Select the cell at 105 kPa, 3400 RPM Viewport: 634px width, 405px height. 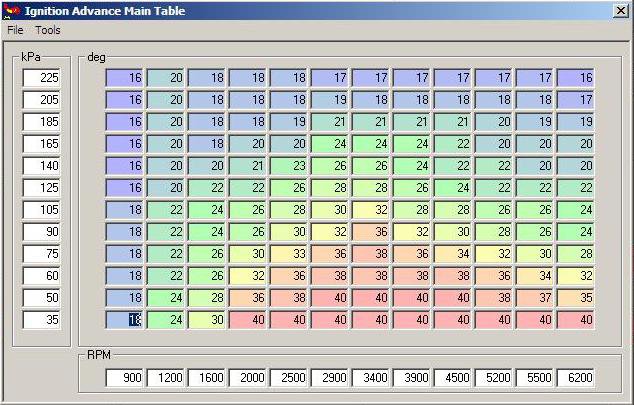pyautogui.click(x=371, y=210)
